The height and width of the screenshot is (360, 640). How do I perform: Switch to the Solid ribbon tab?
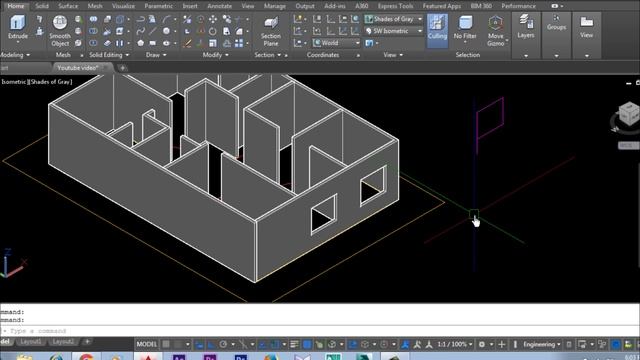pyautogui.click(x=42, y=6)
